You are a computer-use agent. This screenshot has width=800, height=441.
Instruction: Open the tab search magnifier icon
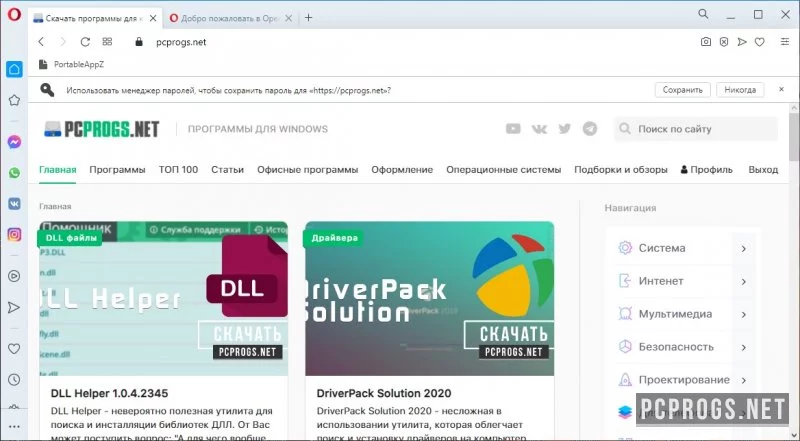pyautogui.click(x=703, y=14)
